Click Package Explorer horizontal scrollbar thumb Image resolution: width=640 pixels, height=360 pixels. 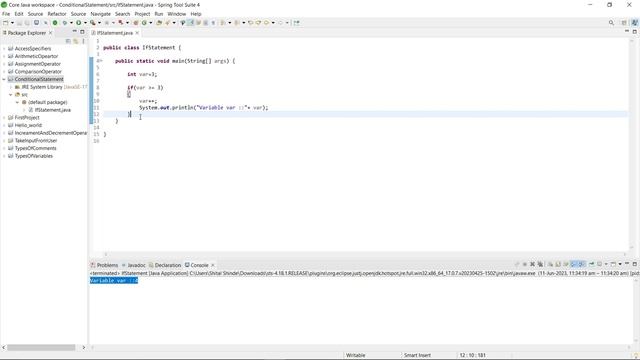[x=41, y=347]
